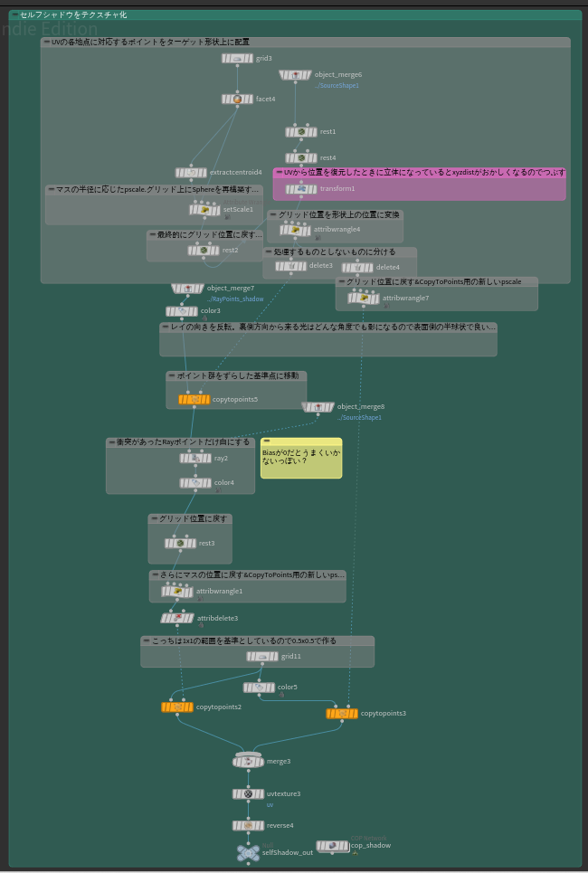This screenshot has height=873, width=588.
Task: Click the reverse4 node icon
Action: (x=249, y=826)
